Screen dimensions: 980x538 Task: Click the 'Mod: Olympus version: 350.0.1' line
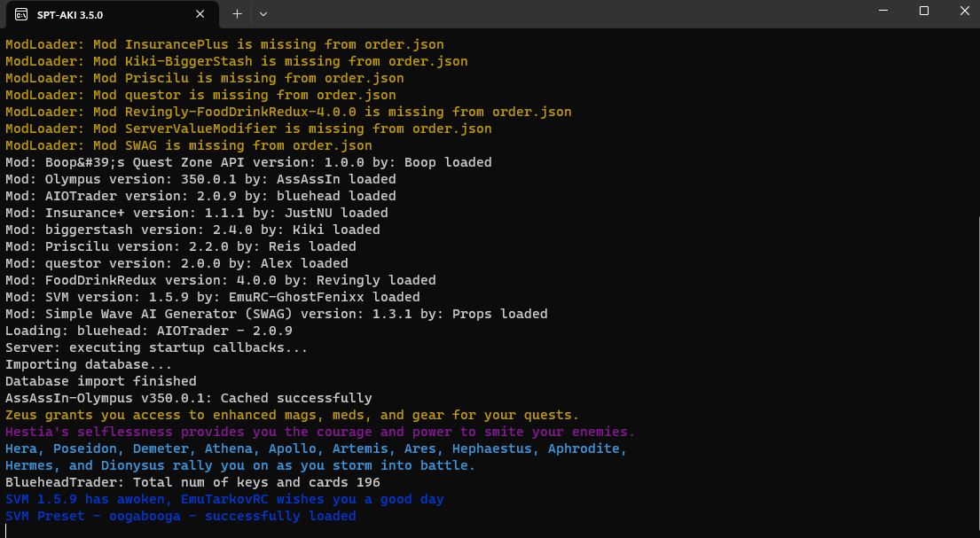200,179
